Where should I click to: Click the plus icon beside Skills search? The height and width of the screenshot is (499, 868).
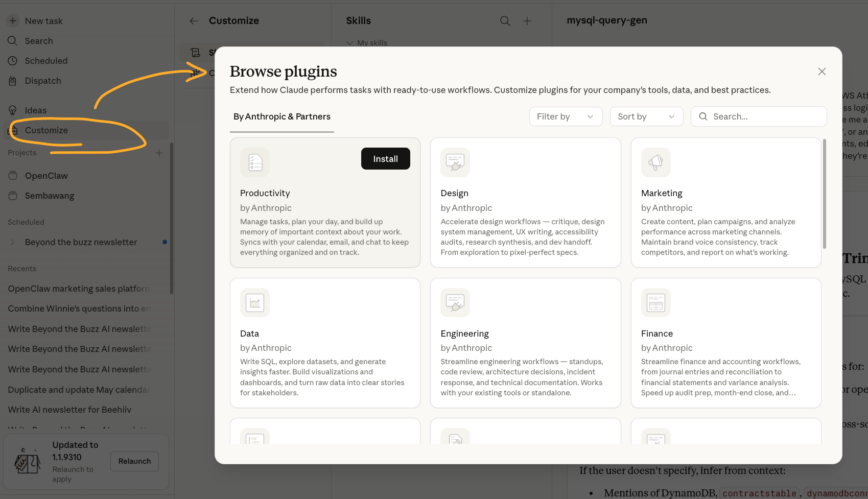(527, 20)
